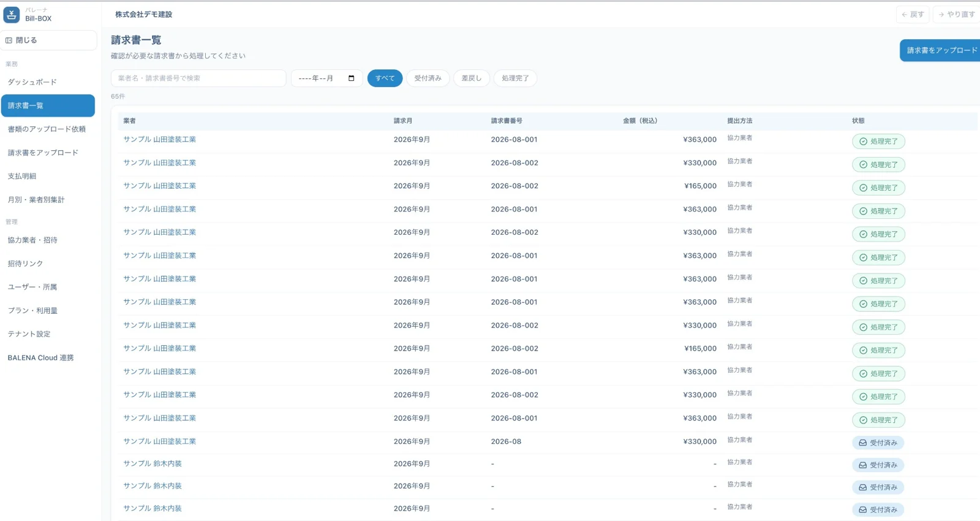This screenshot has height=521, width=980.
Task: Click 株式会社デモ建設 company name
Action: click(x=144, y=14)
